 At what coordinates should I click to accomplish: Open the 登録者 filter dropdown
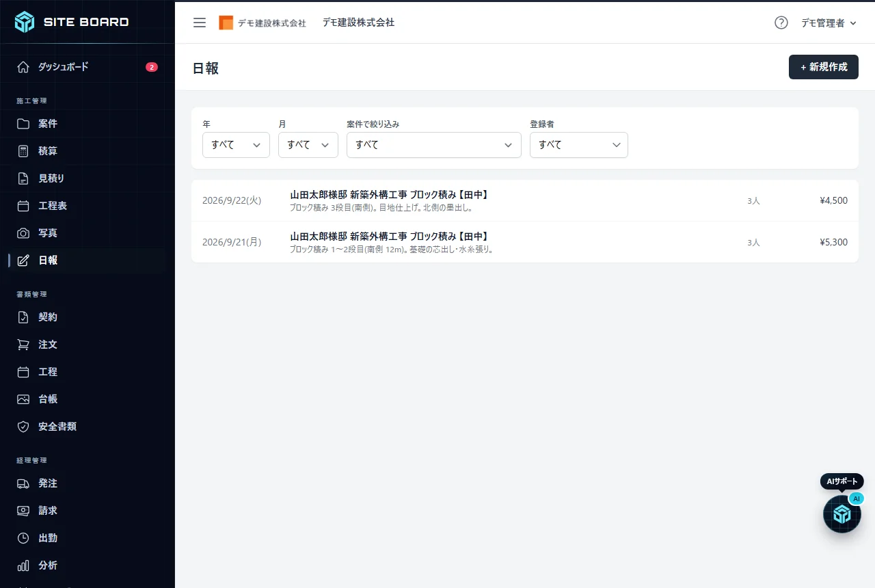coord(578,145)
